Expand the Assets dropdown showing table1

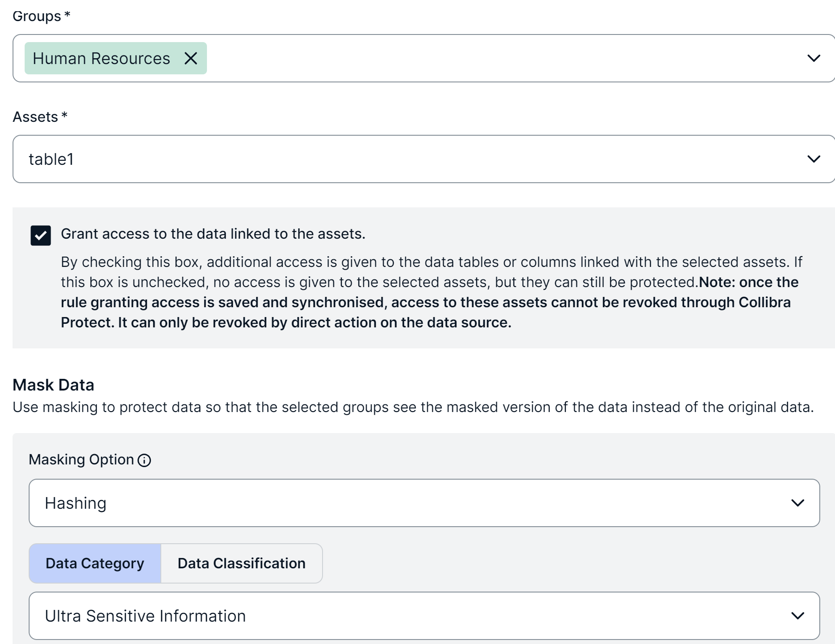click(814, 159)
